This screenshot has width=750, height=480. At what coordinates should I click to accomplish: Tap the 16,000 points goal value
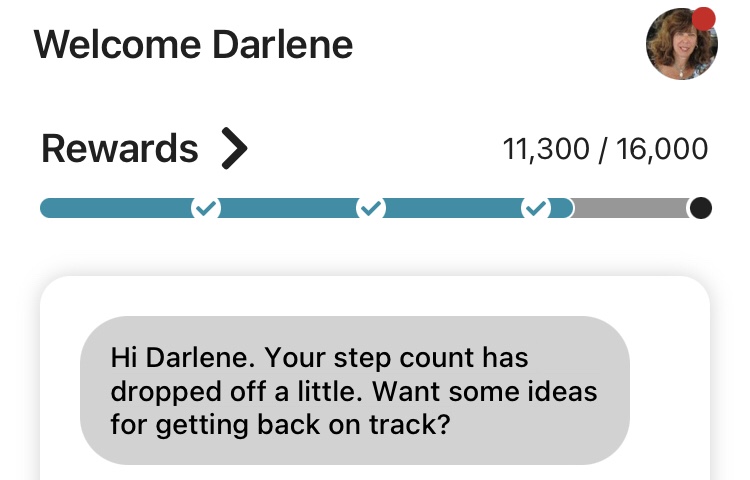(x=662, y=150)
